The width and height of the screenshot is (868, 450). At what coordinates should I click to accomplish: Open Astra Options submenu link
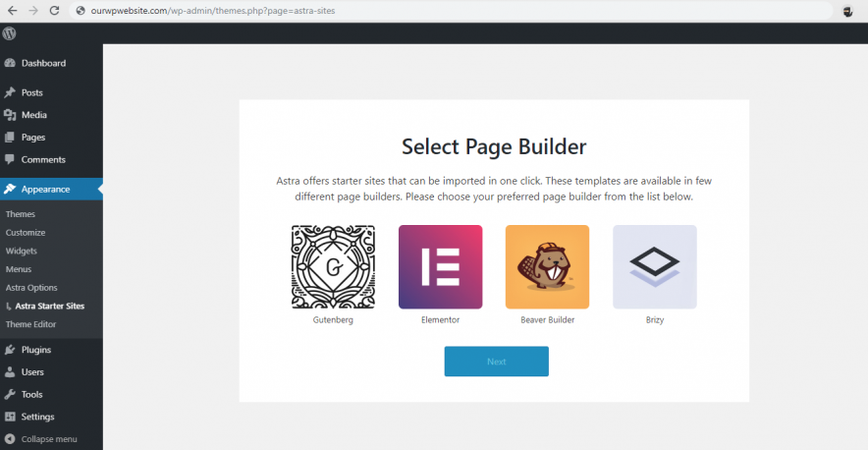coord(31,288)
